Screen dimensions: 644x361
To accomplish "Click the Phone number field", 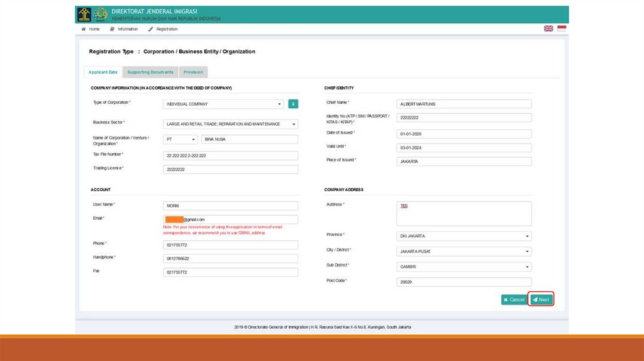I will pos(230,245).
